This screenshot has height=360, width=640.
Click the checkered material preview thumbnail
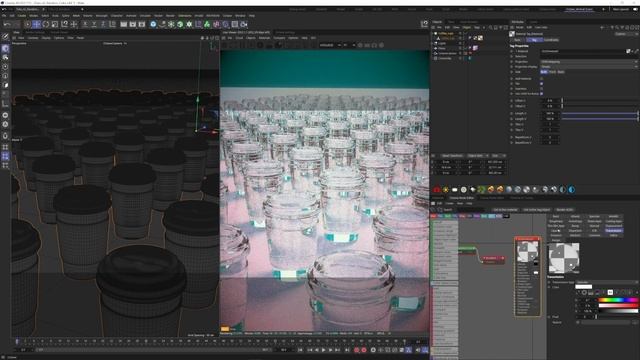[563, 258]
